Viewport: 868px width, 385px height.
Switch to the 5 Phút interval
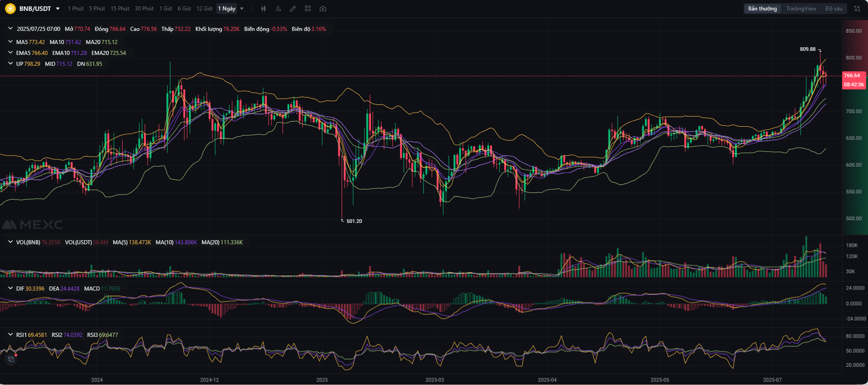point(97,9)
